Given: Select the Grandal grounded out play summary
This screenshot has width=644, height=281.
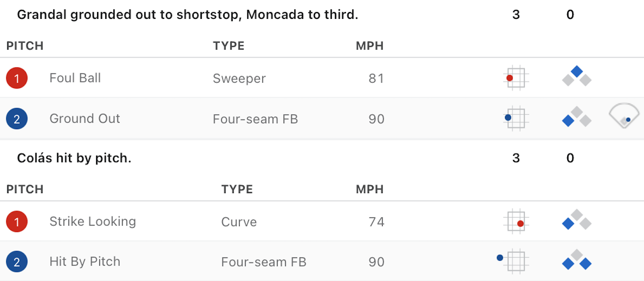Looking at the screenshot, I should [188, 15].
